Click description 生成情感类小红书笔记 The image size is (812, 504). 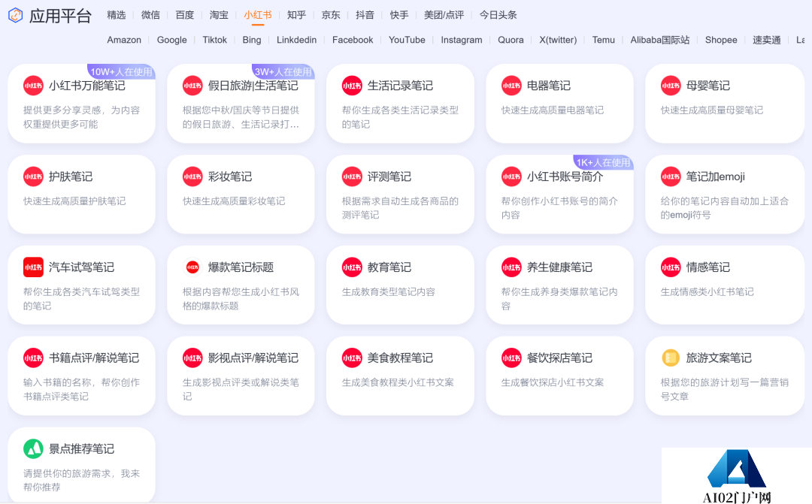coord(707,292)
